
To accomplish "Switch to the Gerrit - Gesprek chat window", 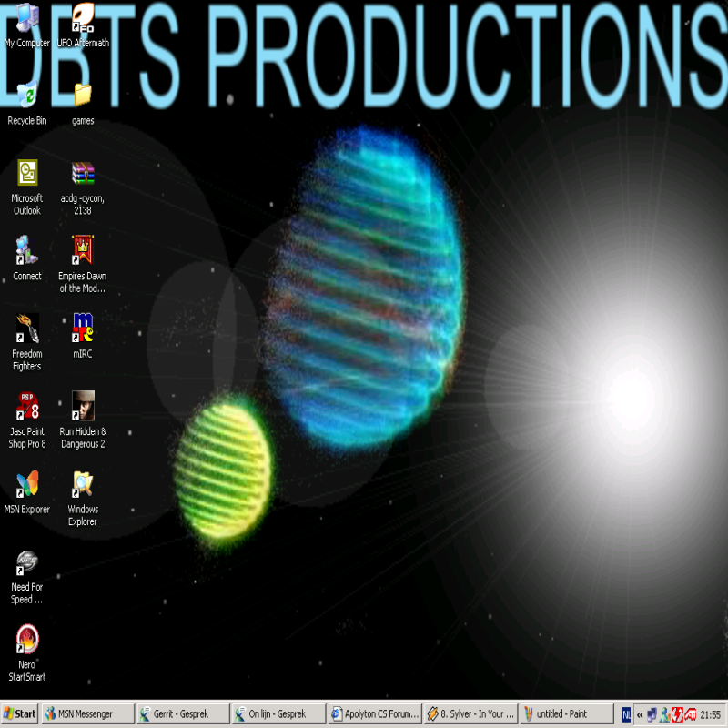I will pyautogui.click(x=182, y=714).
